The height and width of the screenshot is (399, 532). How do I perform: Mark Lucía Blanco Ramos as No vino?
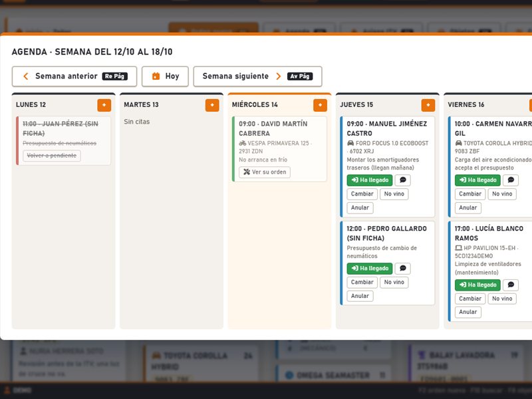click(x=502, y=299)
